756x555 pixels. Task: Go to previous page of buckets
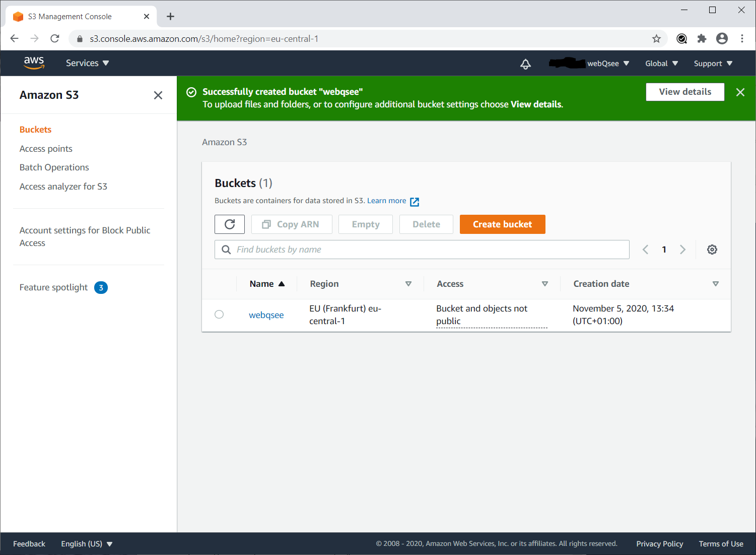645,250
